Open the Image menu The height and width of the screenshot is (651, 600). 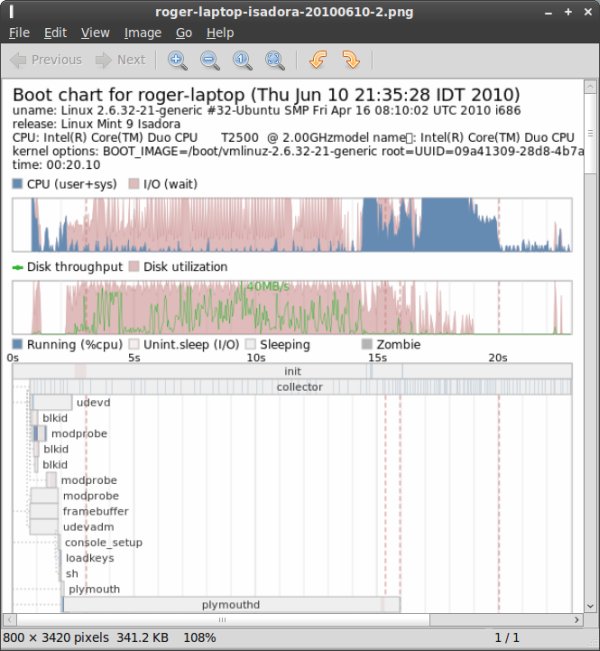(142, 33)
